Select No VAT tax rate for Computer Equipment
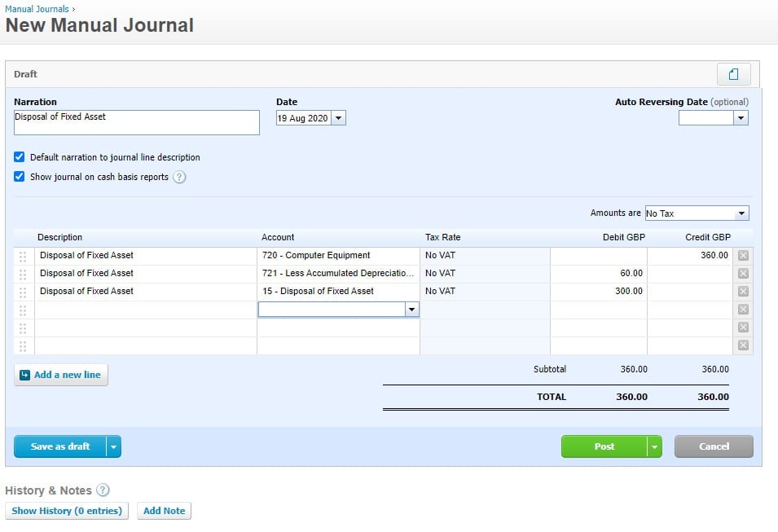The width and height of the screenshot is (778, 532). (x=485, y=256)
